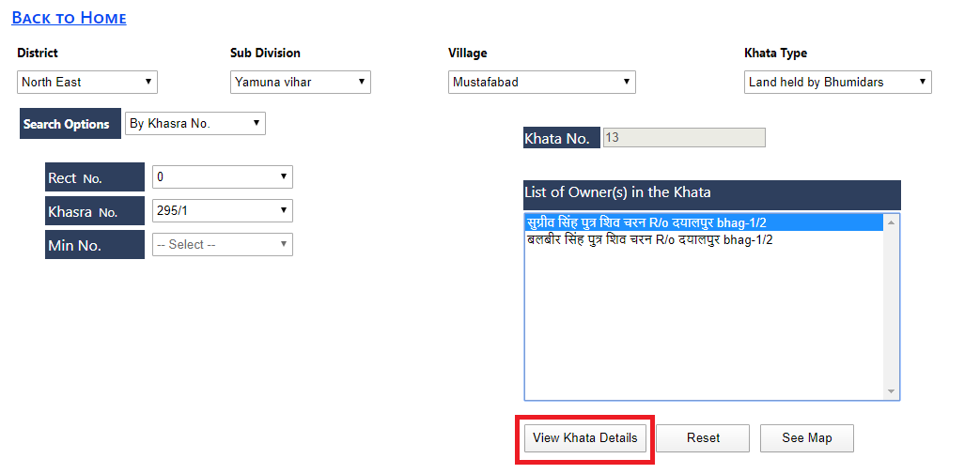
Task: Click the View Khata Details button
Action: click(x=584, y=438)
